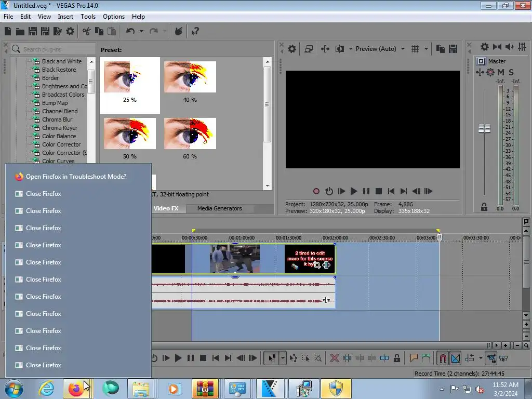
Task: Stop playback in the timeline transport bar
Action: (203, 358)
